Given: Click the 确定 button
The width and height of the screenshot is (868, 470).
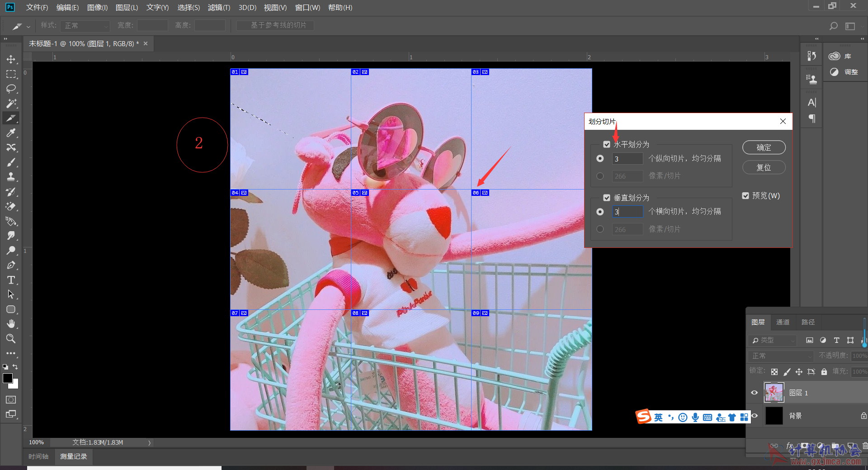Looking at the screenshot, I should click(x=764, y=147).
